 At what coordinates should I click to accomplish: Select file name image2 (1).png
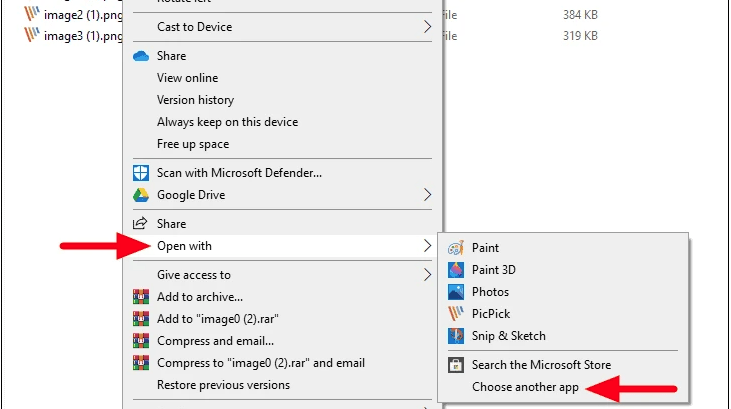(83, 15)
